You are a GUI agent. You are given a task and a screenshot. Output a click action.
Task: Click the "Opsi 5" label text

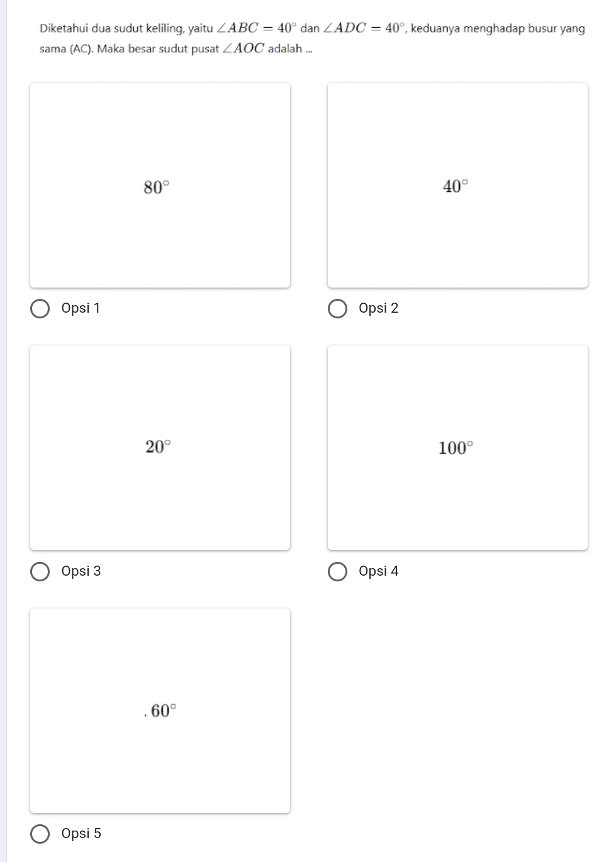click(81, 834)
